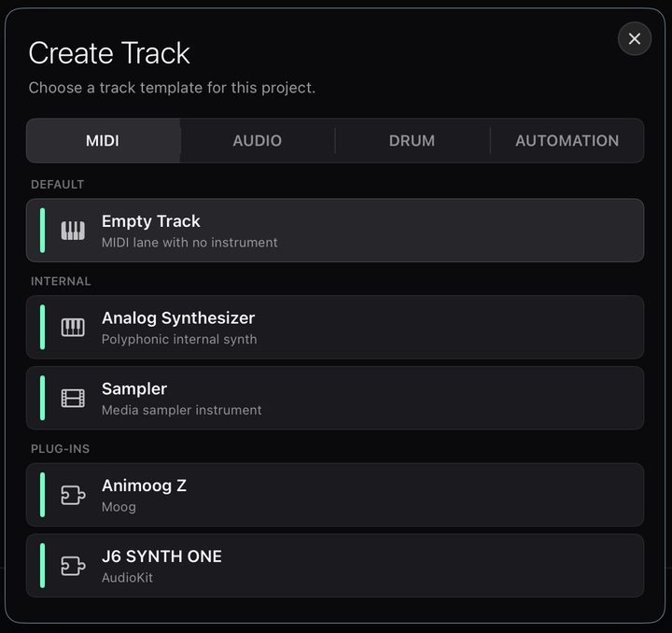Select the MIDI tab
672x633 pixels.
click(x=103, y=141)
